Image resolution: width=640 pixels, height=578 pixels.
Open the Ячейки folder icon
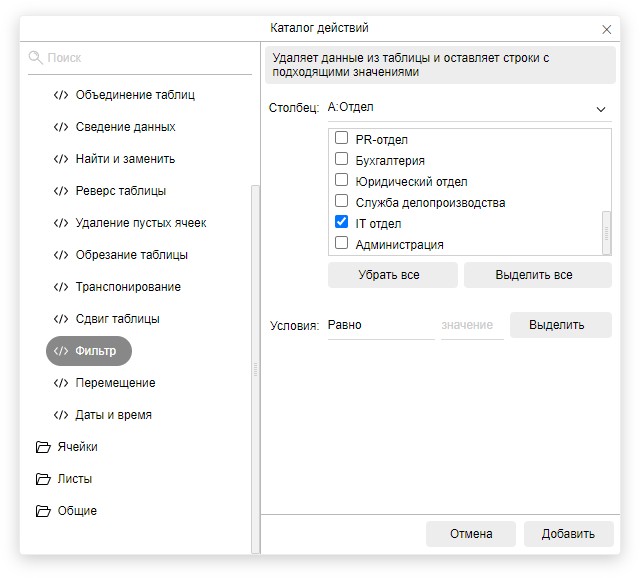(43, 447)
